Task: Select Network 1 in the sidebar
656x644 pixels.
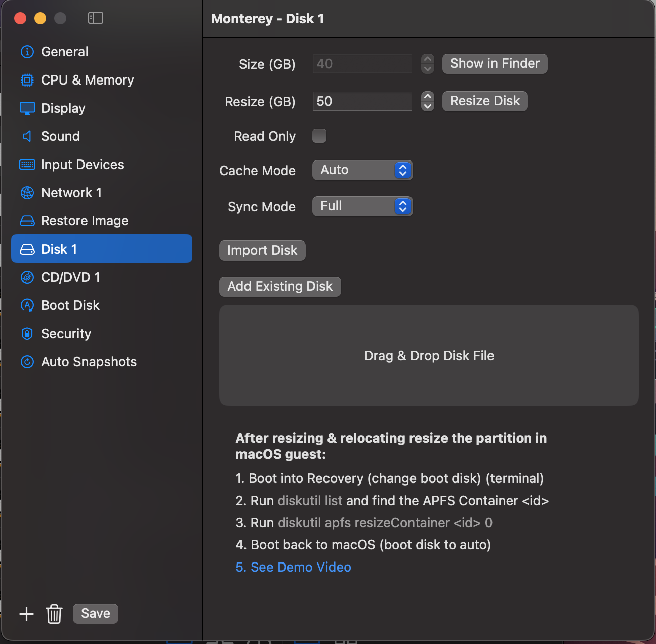Action: tap(102, 193)
